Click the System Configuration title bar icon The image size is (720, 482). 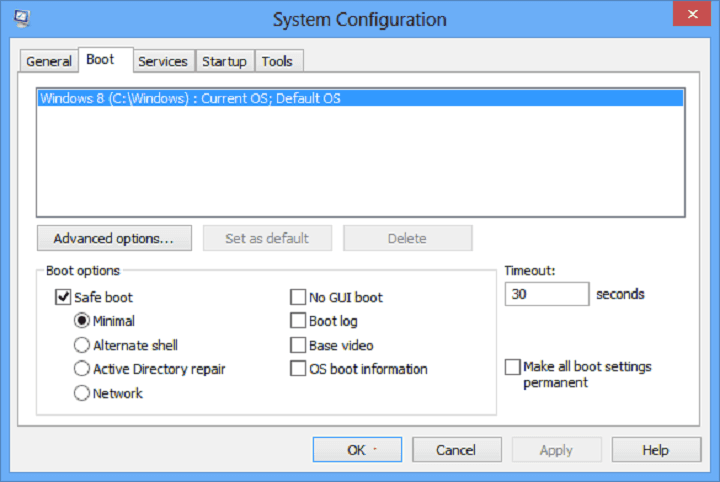point(22,18)
